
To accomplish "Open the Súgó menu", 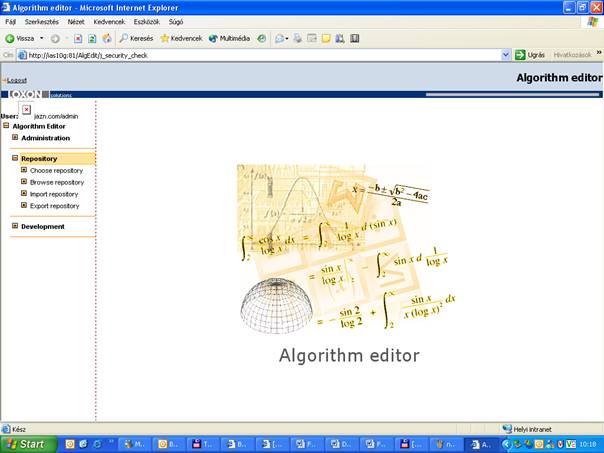I will point(176,22).
